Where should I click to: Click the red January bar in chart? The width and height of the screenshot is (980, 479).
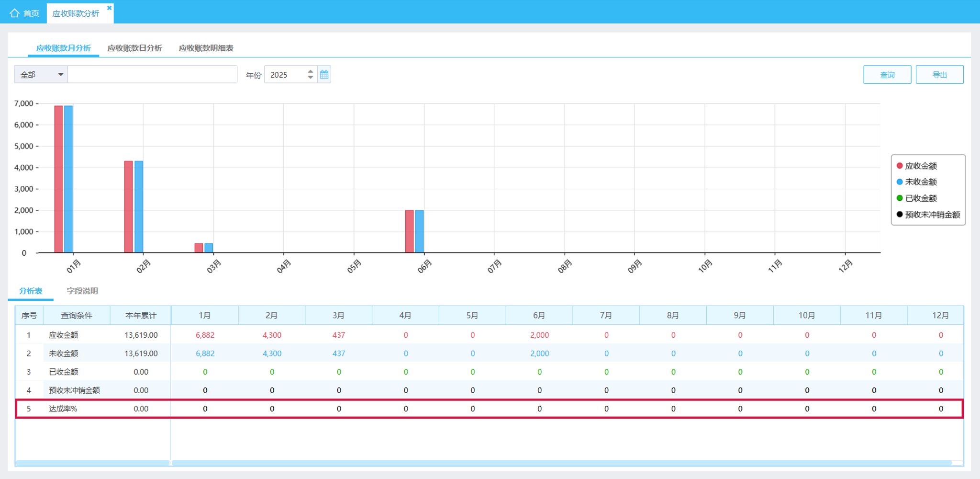(58, 179)
